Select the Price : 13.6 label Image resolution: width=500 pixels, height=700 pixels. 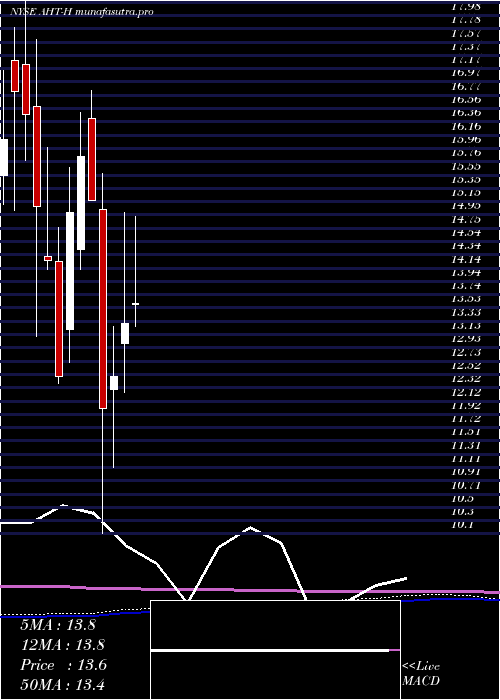tap(63, 665)
